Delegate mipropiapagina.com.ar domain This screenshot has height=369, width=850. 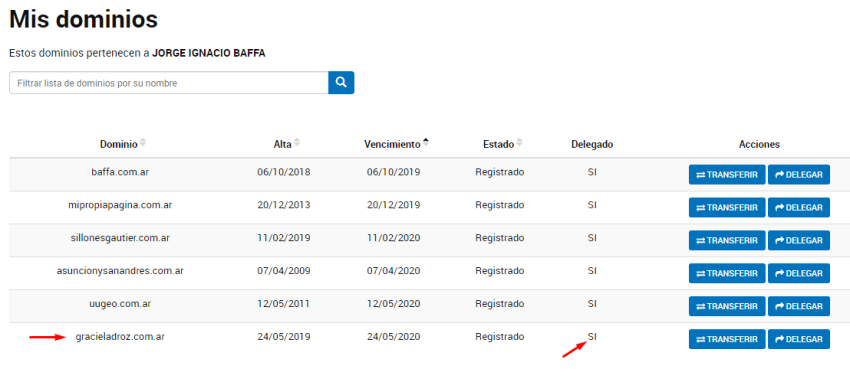[799, 208]
